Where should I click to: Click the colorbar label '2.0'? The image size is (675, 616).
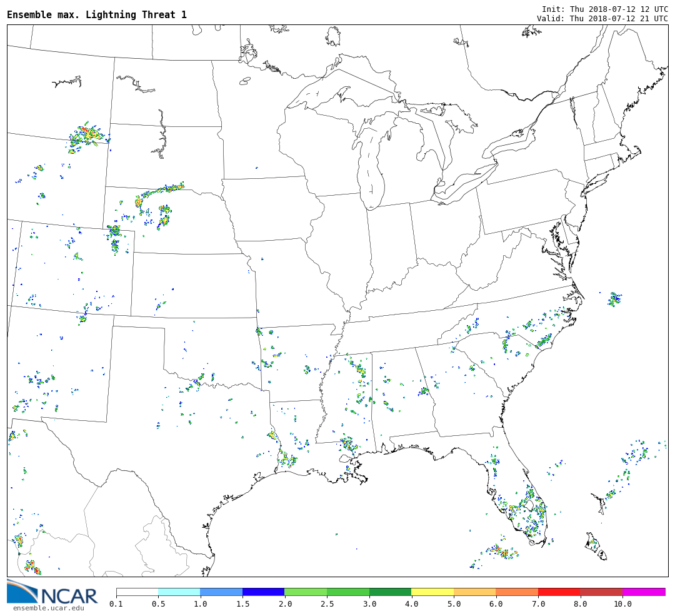click(x=285, y=604)
